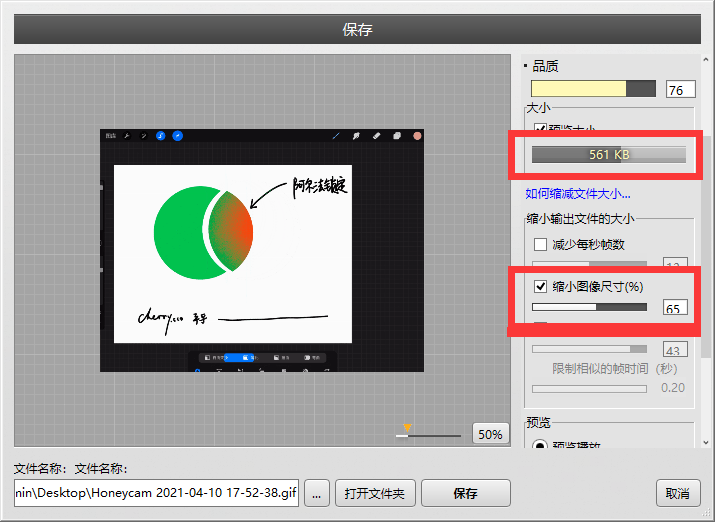715x522 pixels.
Task: Click the value field showing 43
Action: (675, 350)
